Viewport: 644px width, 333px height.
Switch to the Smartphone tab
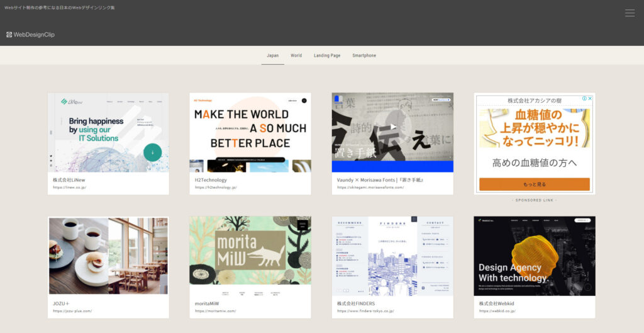(x=364, y=55)
